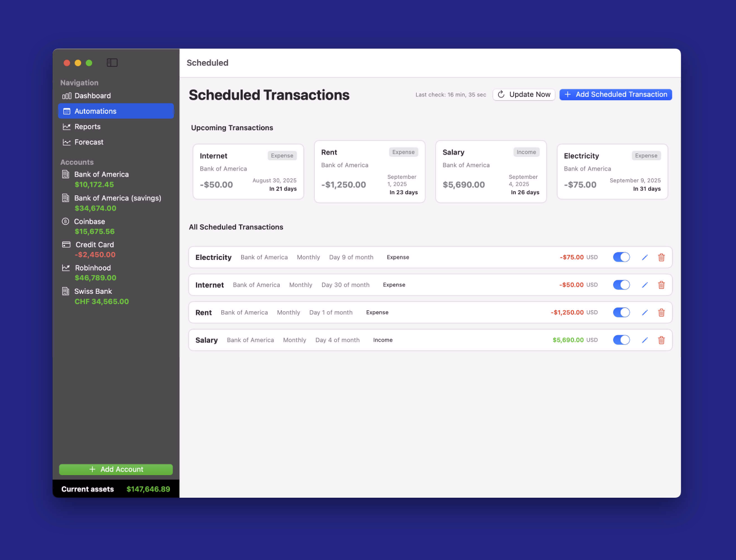736x560 pixels.
Task: Click 'Day 9 of month' in Electricity row
Action: coord(351,258)
